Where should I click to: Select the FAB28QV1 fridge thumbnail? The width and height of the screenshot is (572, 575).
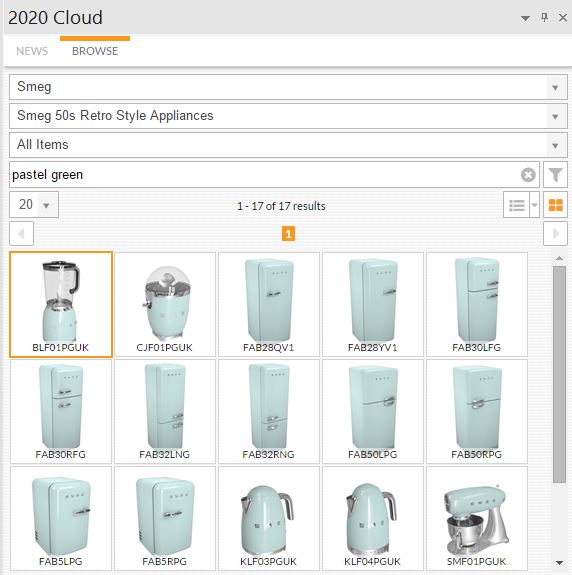point(269,304)
